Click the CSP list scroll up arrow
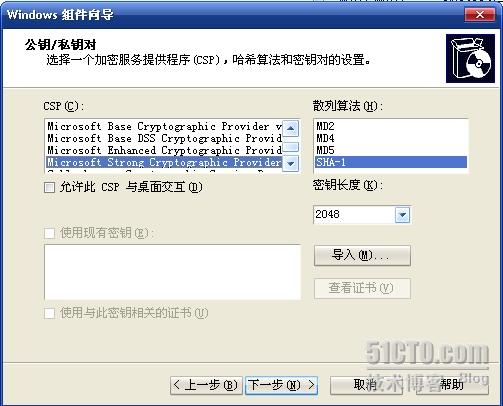Image resolution: width=503 pixels, height=406 pixels. pyautogui.click(x=291, y=128)
